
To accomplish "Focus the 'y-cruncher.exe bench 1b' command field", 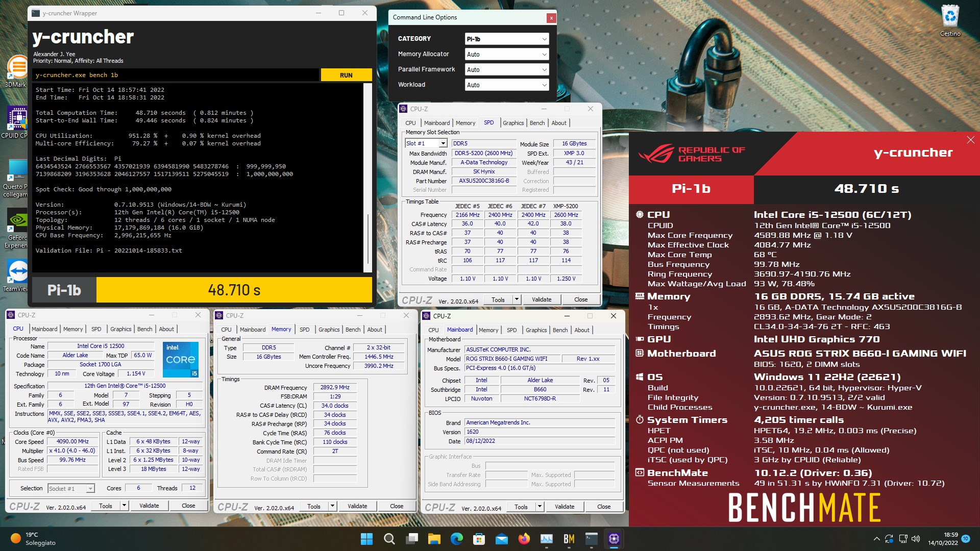I will (176, 75).
